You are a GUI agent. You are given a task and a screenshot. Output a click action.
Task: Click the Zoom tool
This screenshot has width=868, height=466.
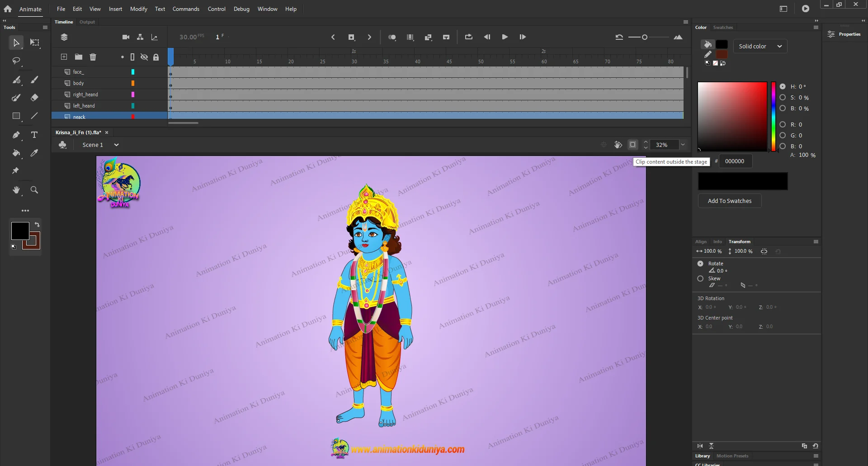[x=34, y=190]
